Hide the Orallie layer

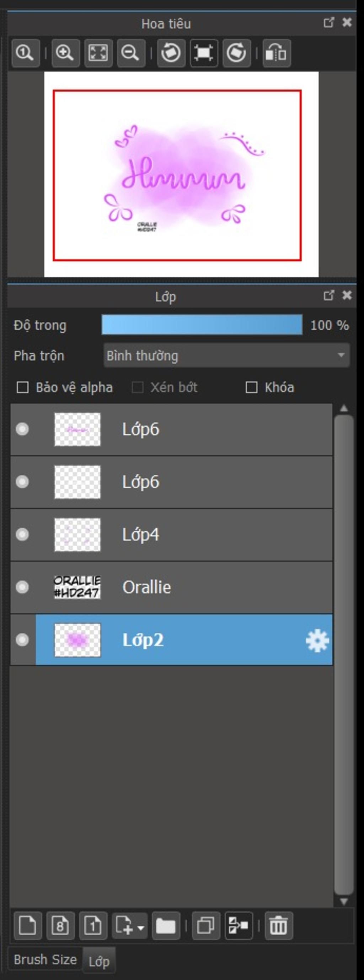coord(22,587)
